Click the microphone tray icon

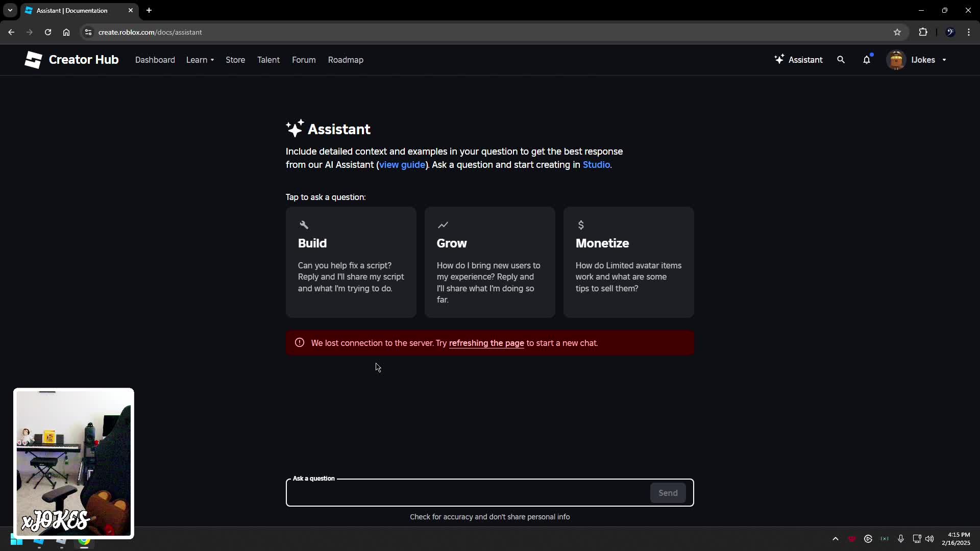[x=901, y=539]
